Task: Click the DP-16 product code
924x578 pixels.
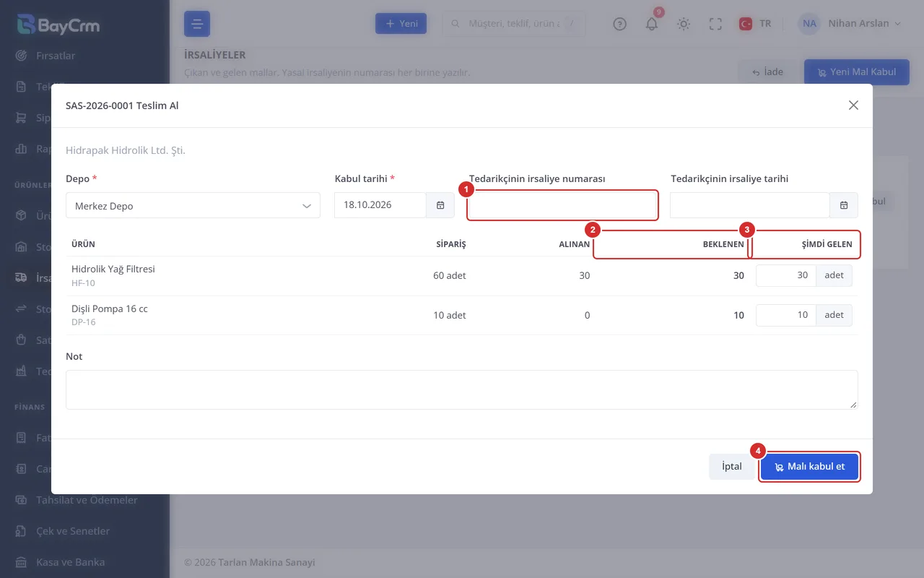Action: (84, 322)
